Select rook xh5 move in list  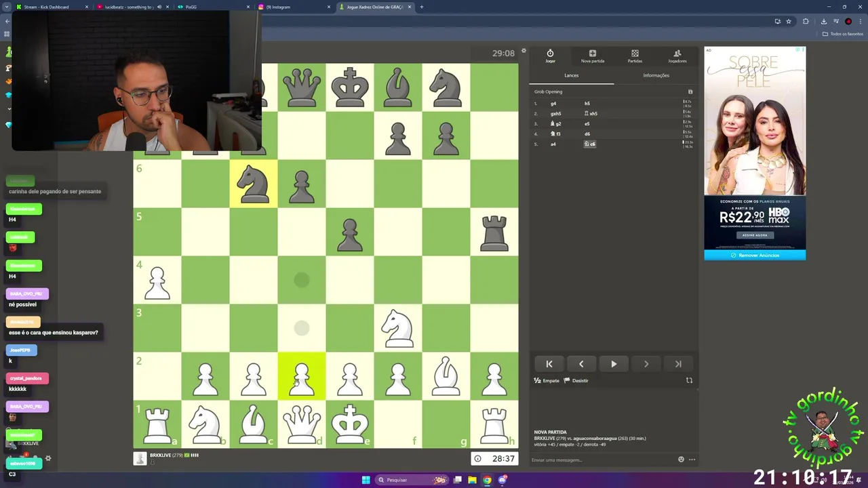coord(591,114)
